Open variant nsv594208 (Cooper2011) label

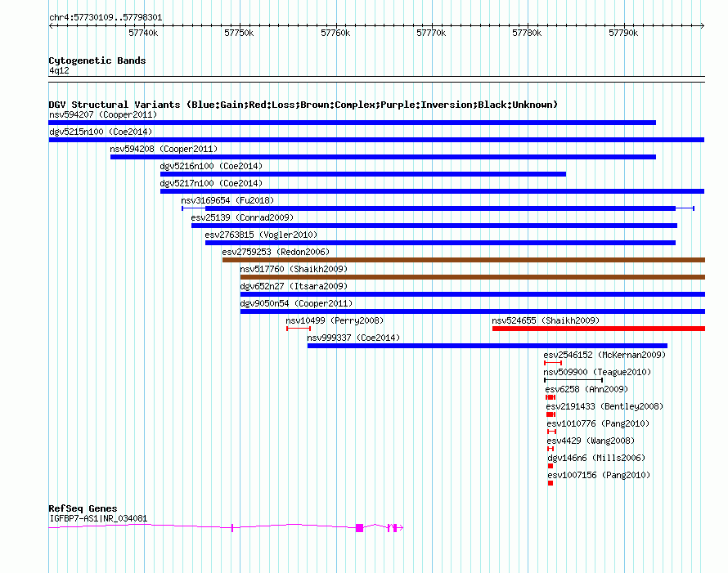164,149
